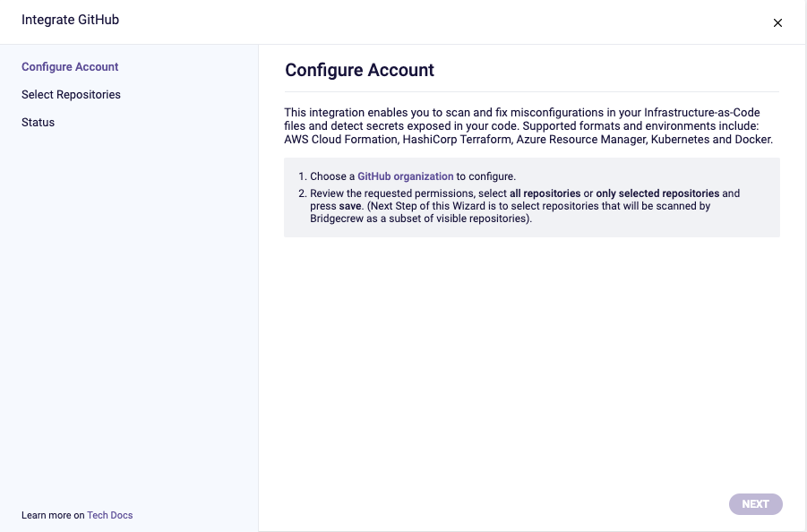
Task: Click the bold 'all repositories' text
Action: tap(545, 193)
